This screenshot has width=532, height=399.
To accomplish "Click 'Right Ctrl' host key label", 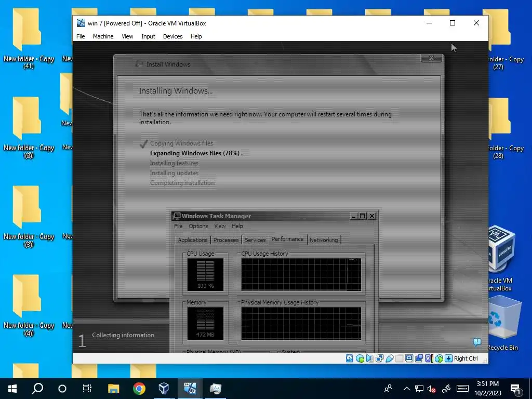I will (466, 358).
